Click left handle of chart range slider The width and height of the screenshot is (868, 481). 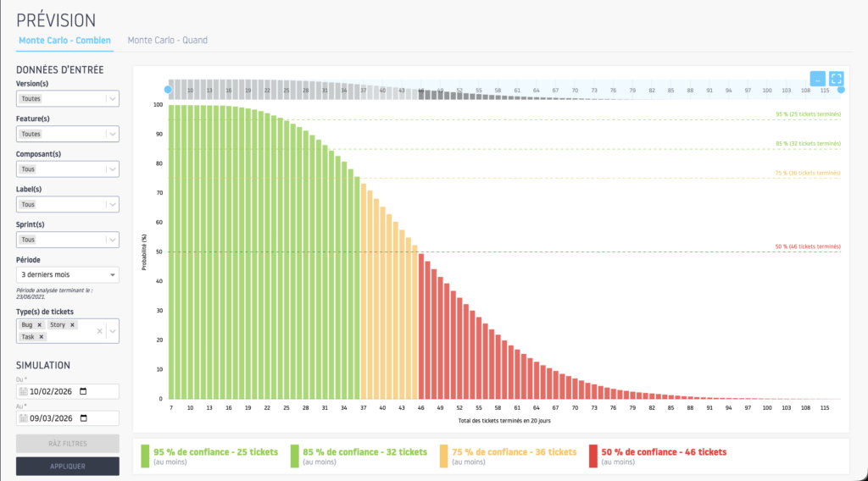coord(168,90)
